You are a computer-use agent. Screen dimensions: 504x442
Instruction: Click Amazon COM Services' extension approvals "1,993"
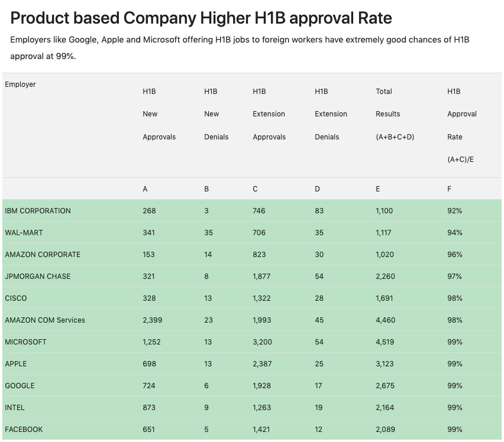[x=262, y=320]
